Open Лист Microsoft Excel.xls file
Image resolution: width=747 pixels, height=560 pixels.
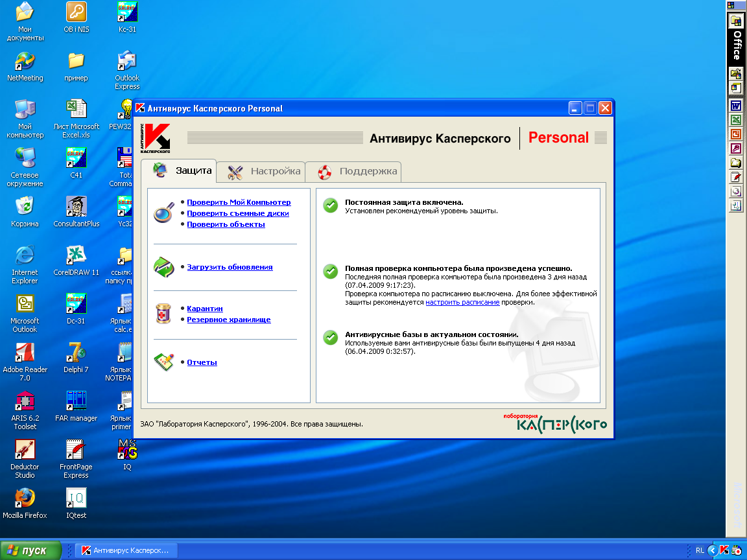(77, 119)
